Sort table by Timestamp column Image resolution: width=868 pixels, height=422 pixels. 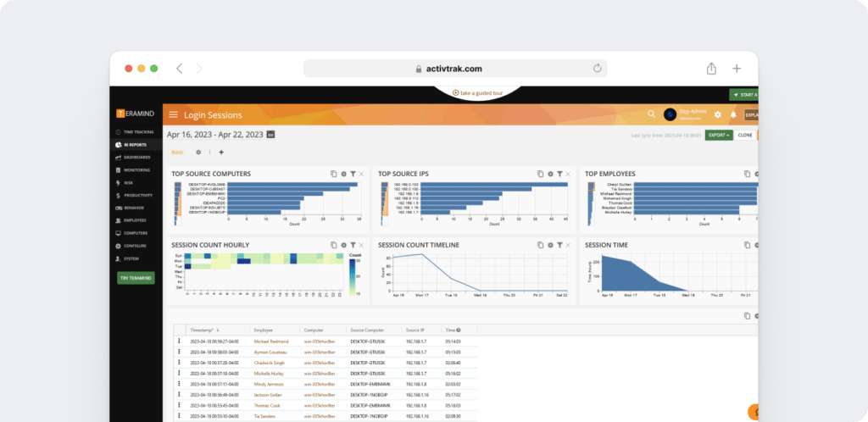tap(204, 330)
